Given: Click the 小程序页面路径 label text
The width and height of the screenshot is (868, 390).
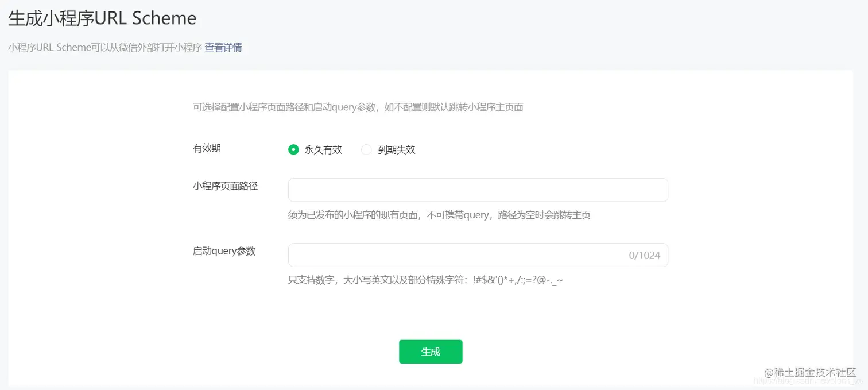Looking at the screenshot, I should [224, 186].
